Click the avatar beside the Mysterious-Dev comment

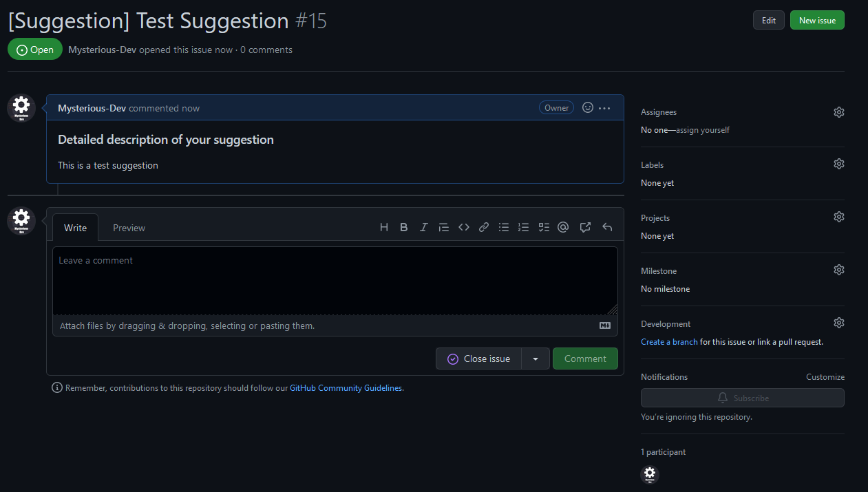point(21,108)
